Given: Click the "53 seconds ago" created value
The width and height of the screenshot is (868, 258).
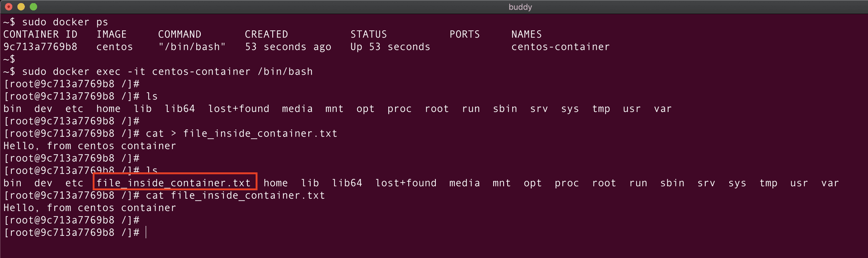Looking at the screenshot, I should 288,47.
